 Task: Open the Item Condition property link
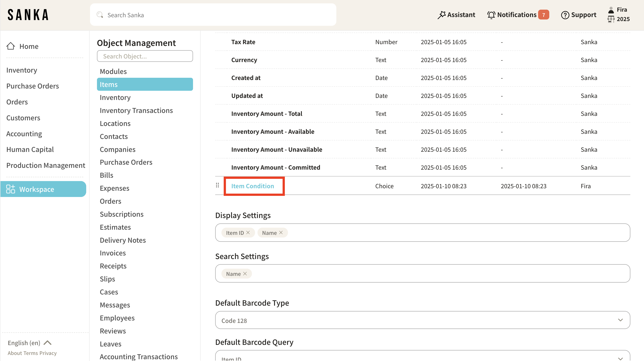point(253,186)
